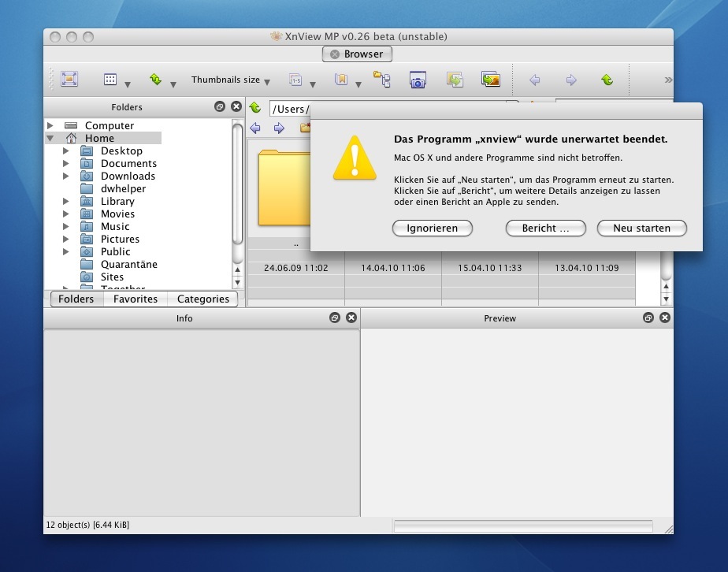Click the browser pane back arrow
The height and width of the screenshot is (572, 728).
255,128
